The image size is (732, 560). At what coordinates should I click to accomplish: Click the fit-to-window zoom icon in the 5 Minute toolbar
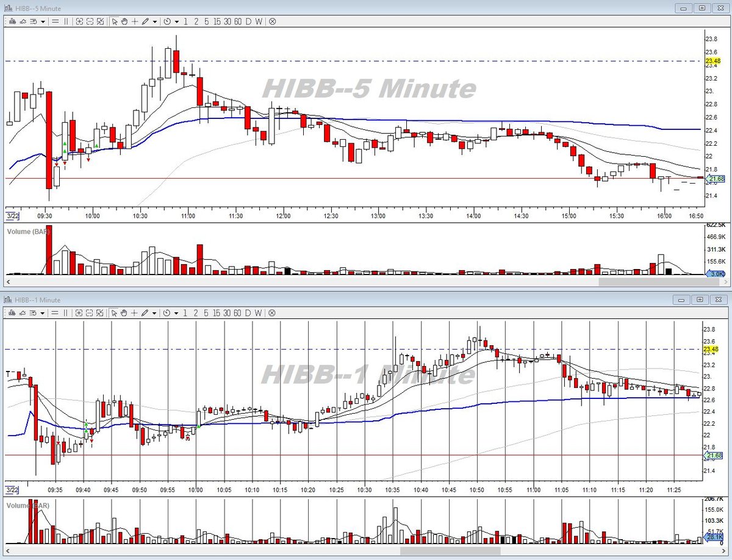(x=100, y=21)
